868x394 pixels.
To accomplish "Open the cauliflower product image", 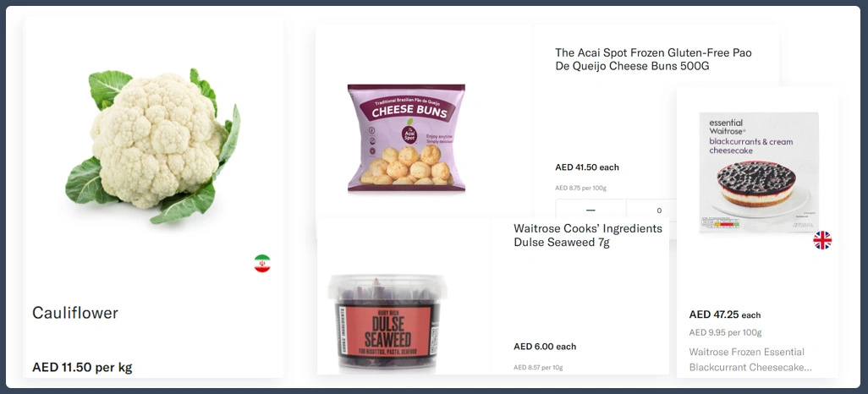I will 153,146.
